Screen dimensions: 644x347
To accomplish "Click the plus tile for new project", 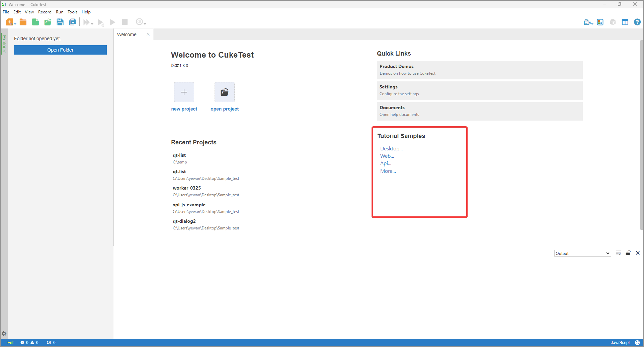I will click(184, 92).
